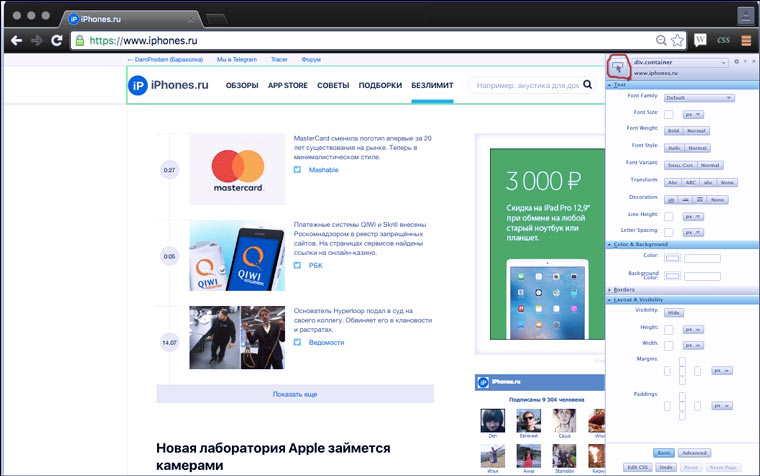Open APP STORE in site navigation
The width and height of the screenshot is (760, 476).
pyautogui.click(x=288, y=85)
